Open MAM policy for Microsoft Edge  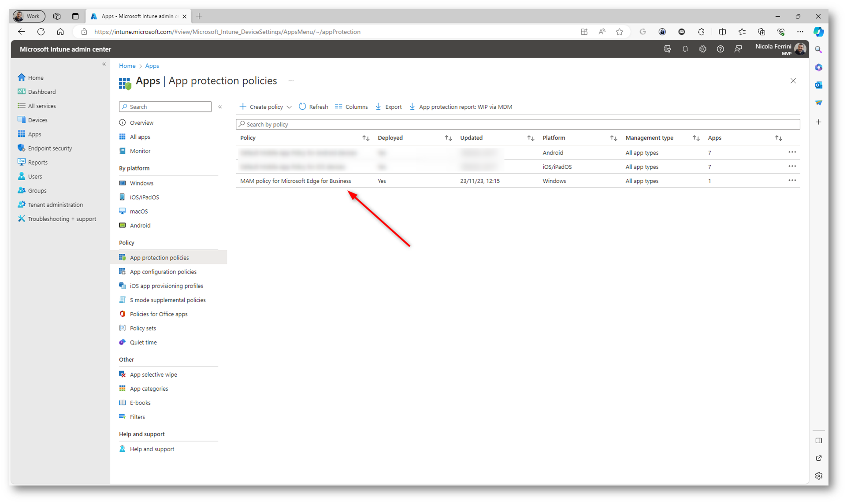[295, 181]
